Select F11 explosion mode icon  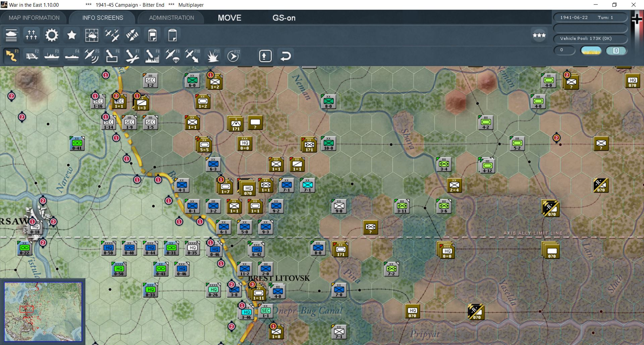tap(213, 56)
